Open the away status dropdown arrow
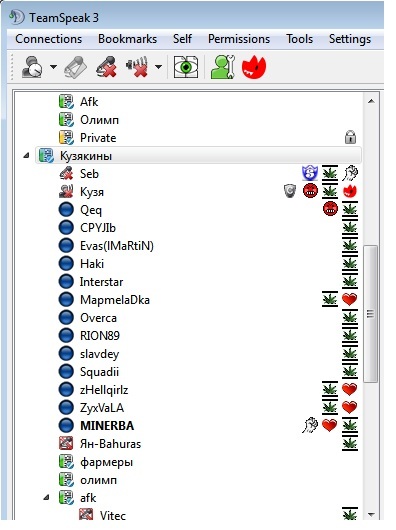 [53, 67]
